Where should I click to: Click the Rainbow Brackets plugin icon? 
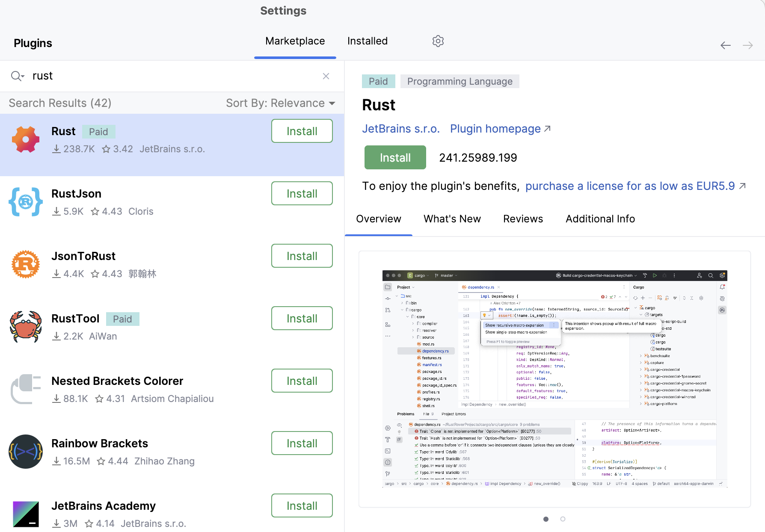[25, 451]
